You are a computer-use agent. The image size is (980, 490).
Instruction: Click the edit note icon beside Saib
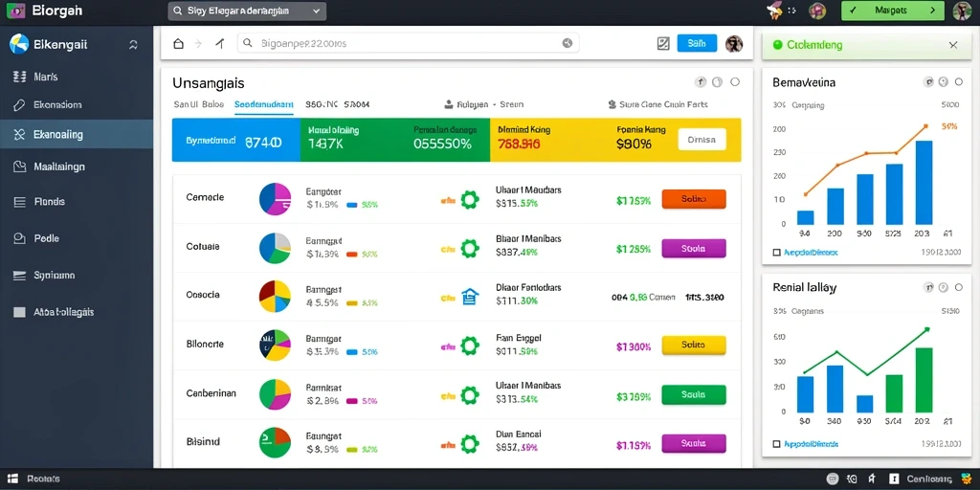[663, 43]
